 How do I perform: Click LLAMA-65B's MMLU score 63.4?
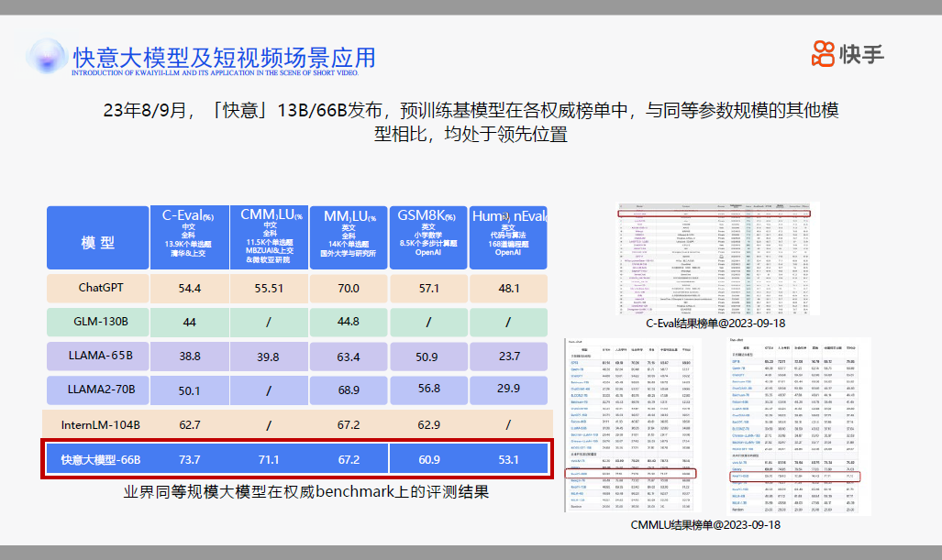[349, 357]
